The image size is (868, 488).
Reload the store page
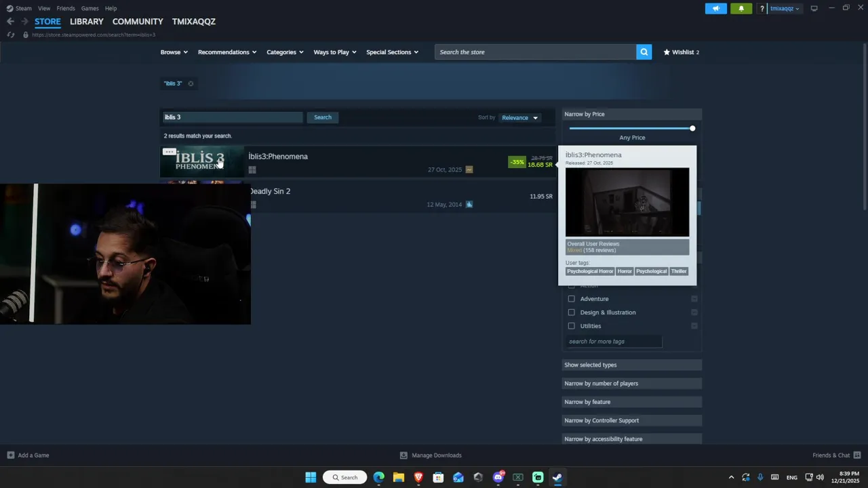[10, 35]
